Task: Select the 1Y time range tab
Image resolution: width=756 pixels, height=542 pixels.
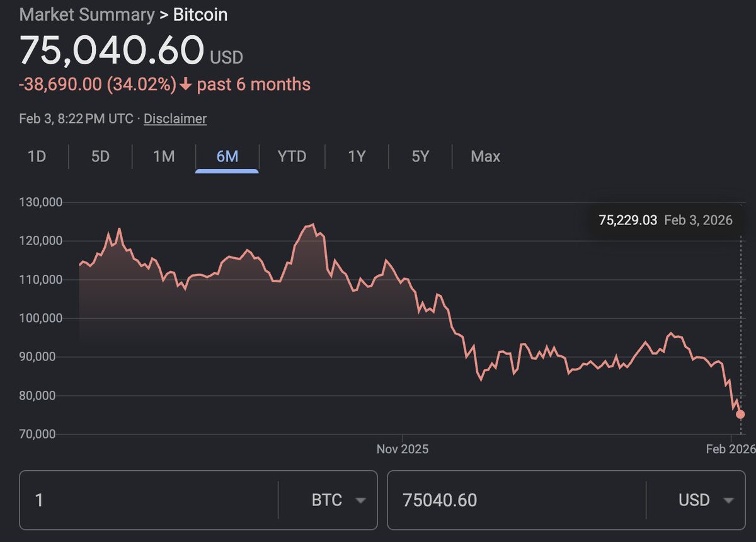Action: click(x=357, y=156)
